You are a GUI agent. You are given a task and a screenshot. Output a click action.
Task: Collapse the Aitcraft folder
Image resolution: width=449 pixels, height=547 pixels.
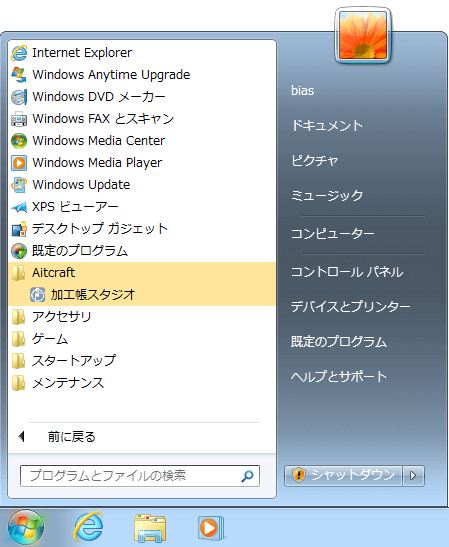(142, 273)
